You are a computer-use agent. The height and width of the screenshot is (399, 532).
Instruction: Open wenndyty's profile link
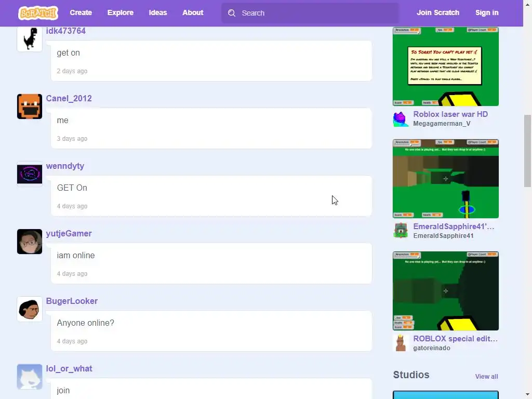click(x=65, y=166)
